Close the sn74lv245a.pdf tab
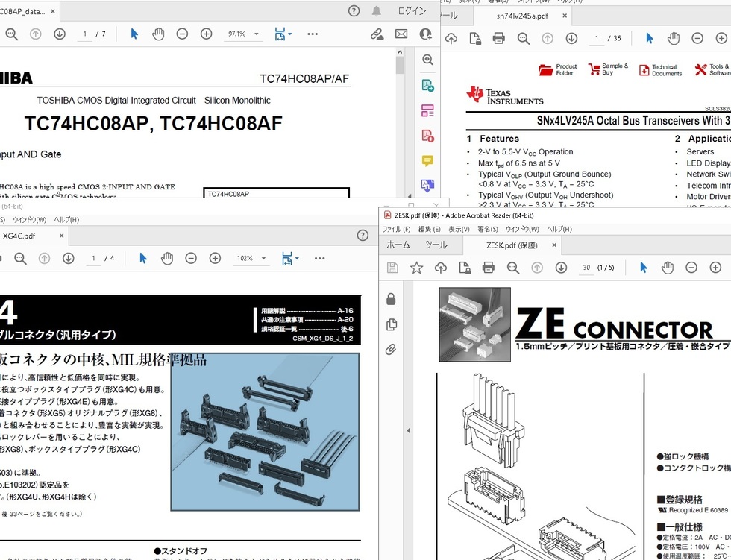Viewport: 731px width, 560px height. click(565, 16)
